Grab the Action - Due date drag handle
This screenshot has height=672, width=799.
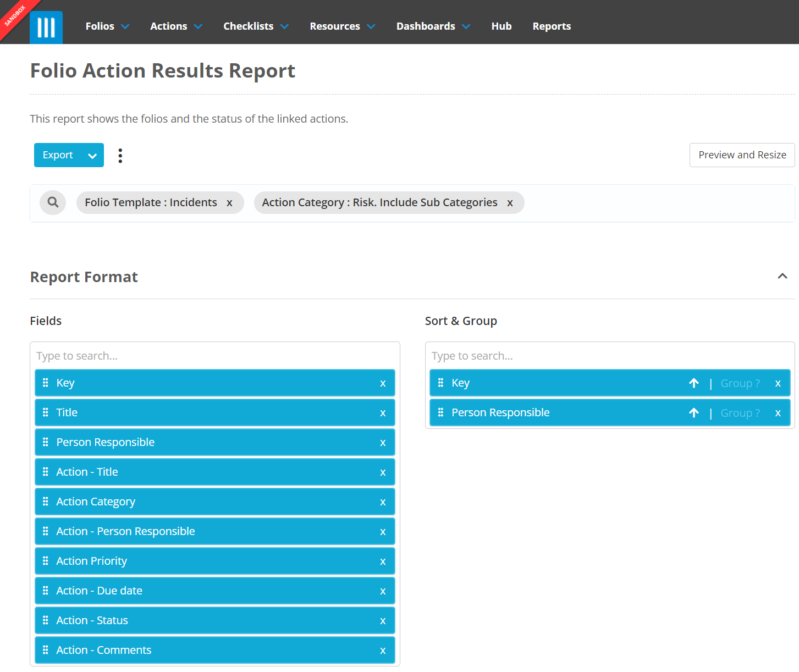point(46,591)
